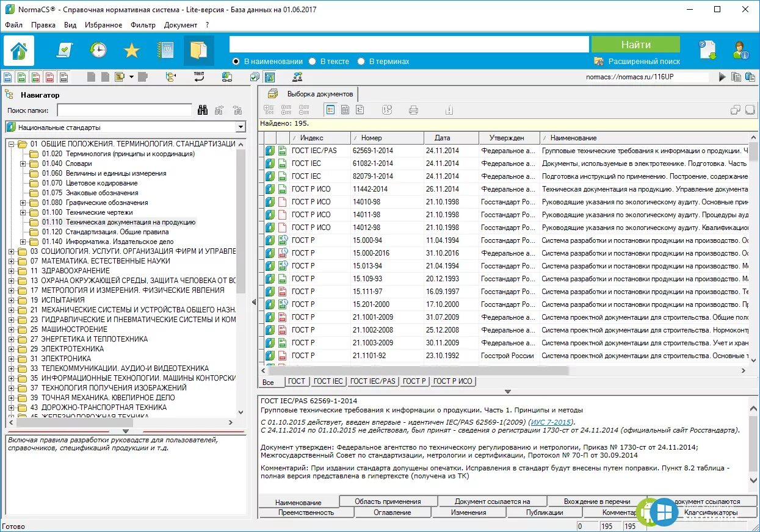
Task: Select the table view mode icon
Action: pos(345,110)
